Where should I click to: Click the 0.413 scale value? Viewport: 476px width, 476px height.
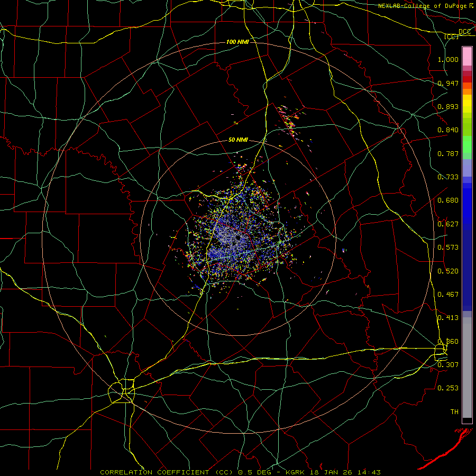click(448, 318)
